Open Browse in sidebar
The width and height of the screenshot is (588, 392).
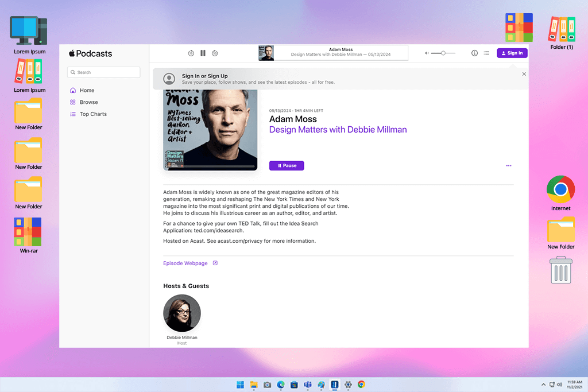(x=84, y=102)
